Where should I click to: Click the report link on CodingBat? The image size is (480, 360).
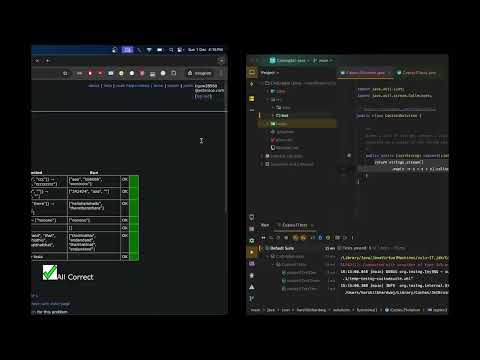click(173, 86)
